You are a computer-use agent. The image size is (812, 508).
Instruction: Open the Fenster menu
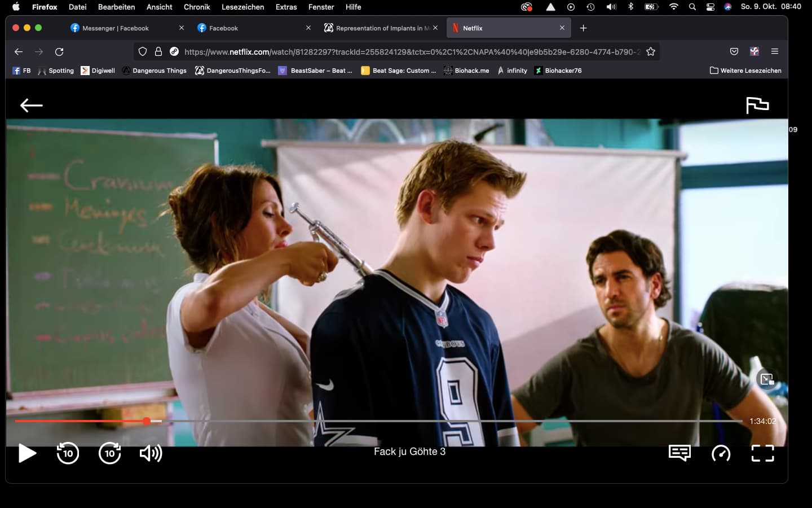[321, 7]
